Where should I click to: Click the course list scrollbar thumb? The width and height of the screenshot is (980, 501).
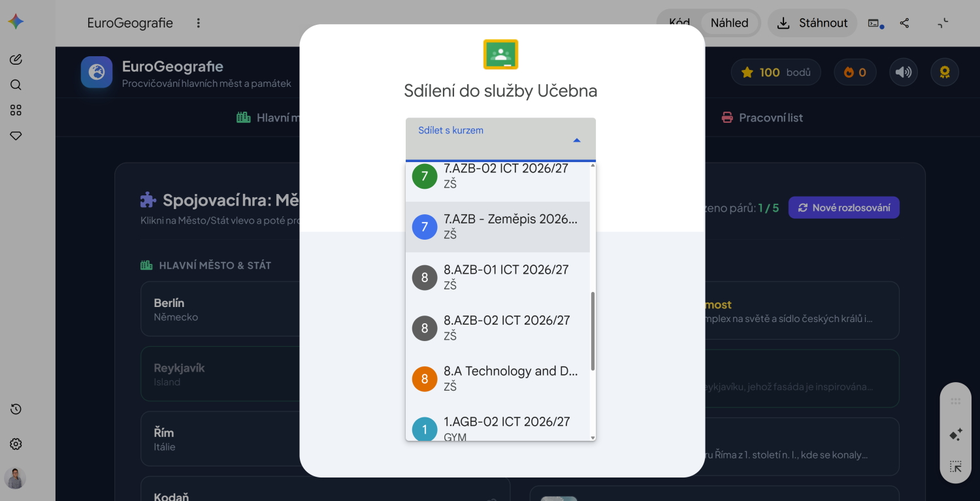click(x=593, y=331)
